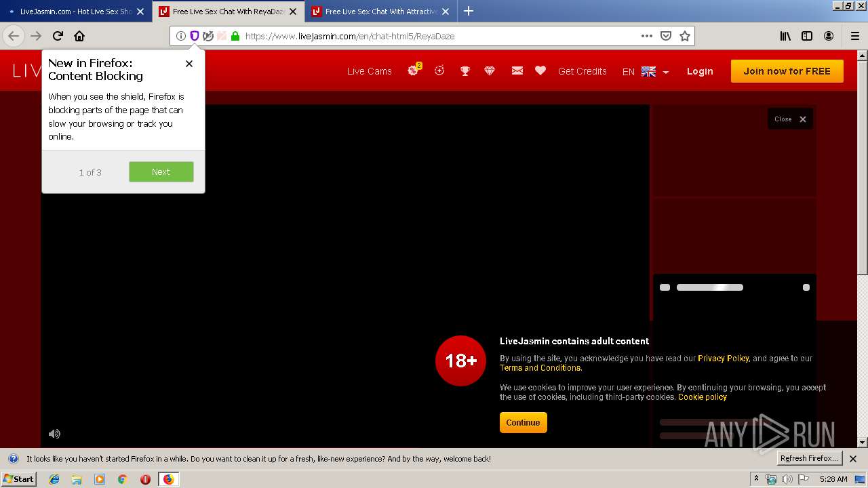Expand the EN language dropdown
868x488 pixels.
coord(646,71)
